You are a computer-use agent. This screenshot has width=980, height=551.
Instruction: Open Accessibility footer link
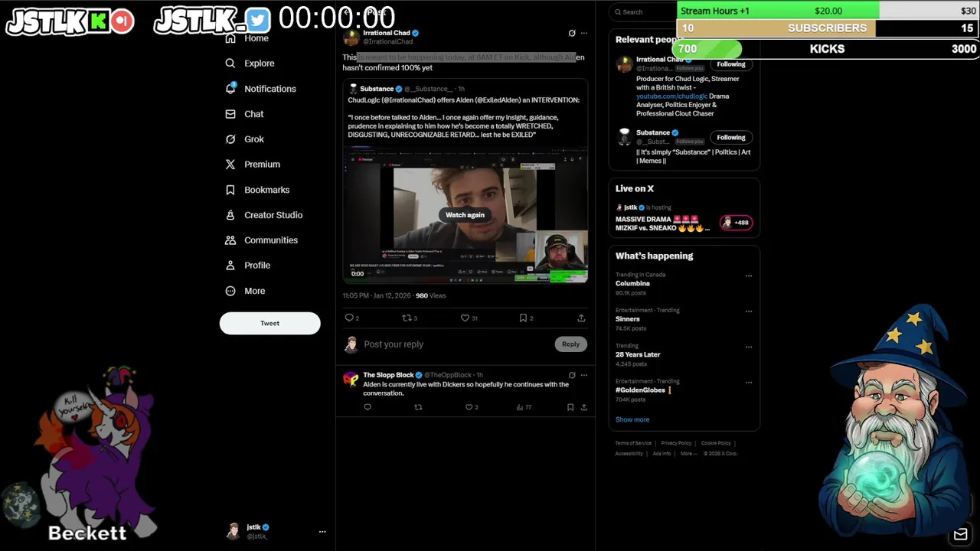pos(629,454)
